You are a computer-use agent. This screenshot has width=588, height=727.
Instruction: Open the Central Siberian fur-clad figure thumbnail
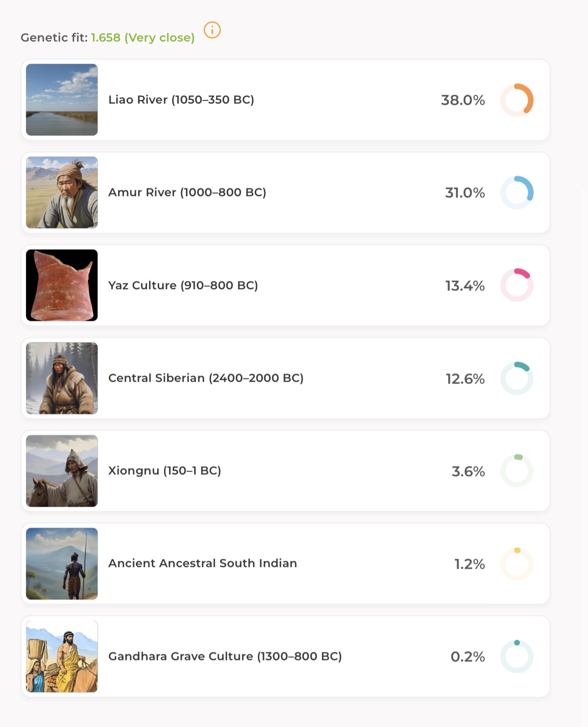click(62, 378)
